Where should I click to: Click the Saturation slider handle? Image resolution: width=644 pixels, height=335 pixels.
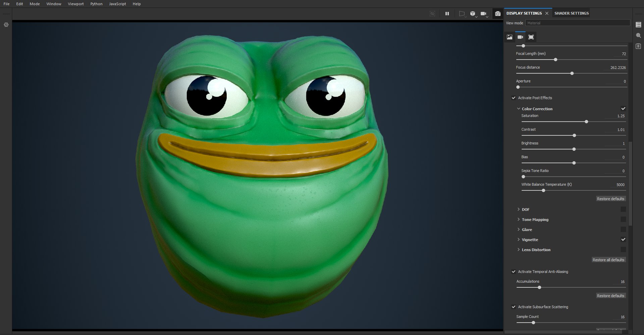tap(586, 122)
